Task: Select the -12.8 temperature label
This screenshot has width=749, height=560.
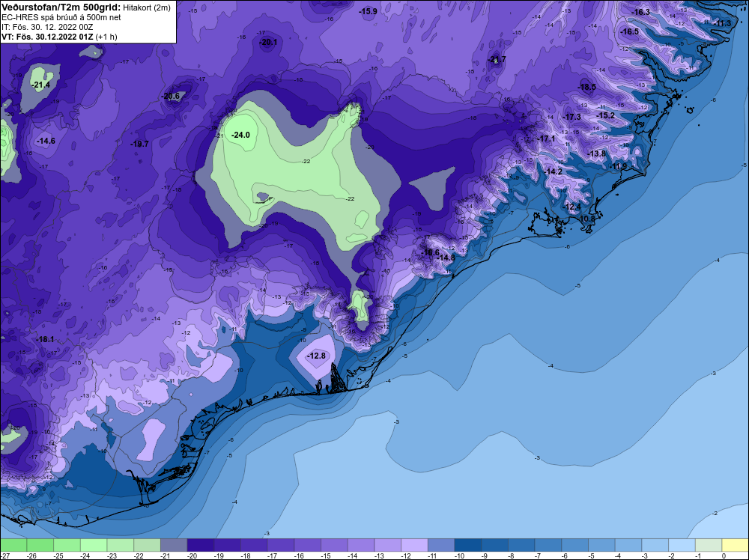Action: coord(316,356)
